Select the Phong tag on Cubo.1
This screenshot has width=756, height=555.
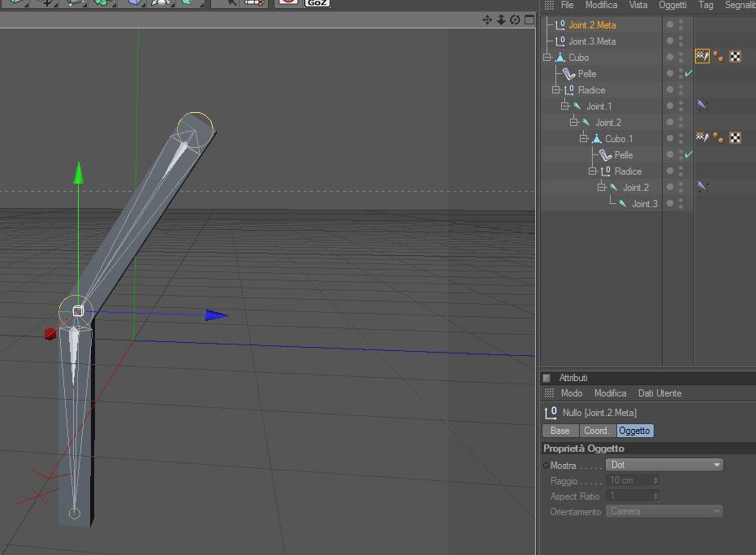coord(719,138)
